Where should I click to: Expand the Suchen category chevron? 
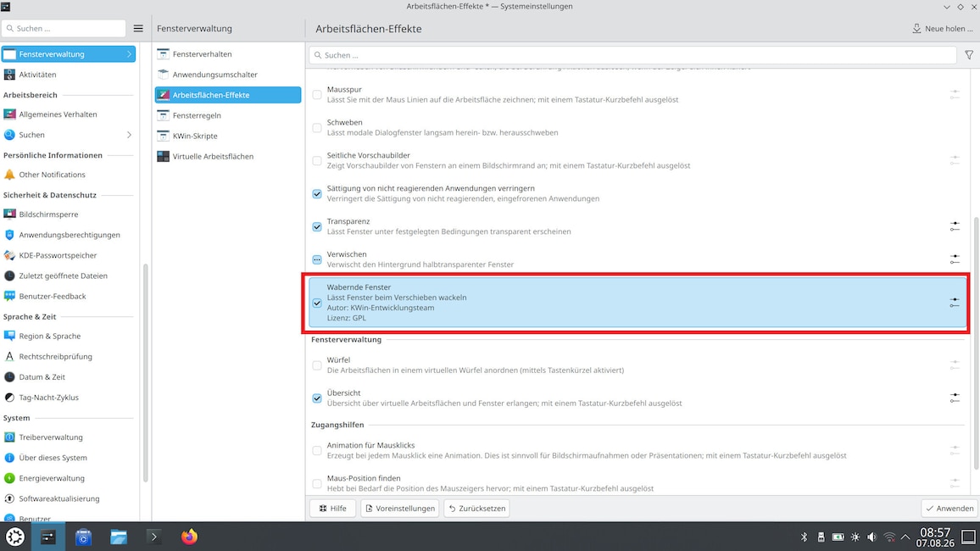click(x=130, y=135)
